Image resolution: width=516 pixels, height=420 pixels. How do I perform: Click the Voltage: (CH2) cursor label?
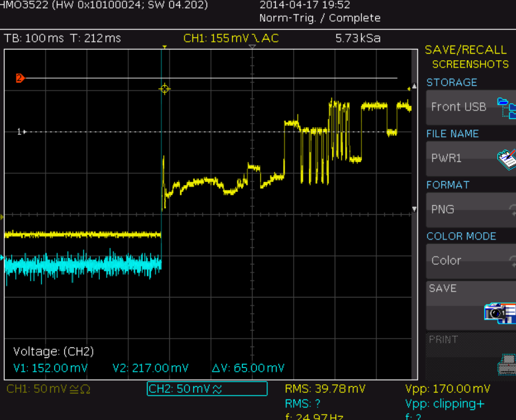[54, 352]
